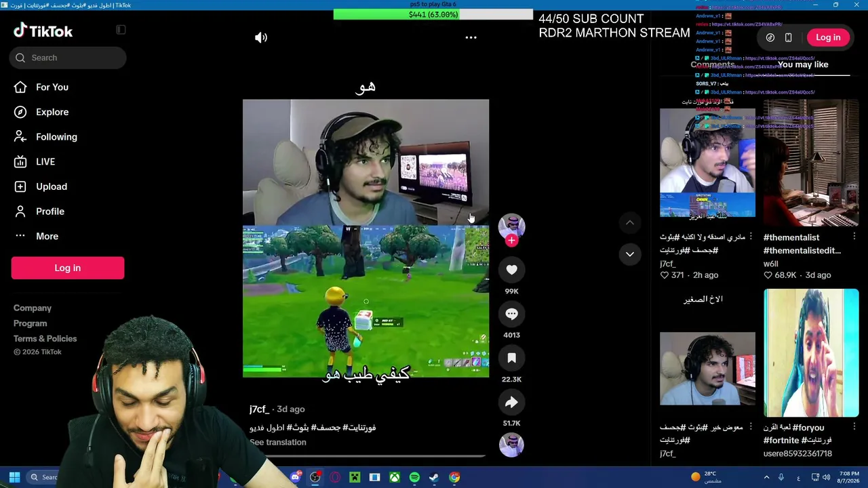Open options for the معوض خير video card

click(x=751, y=427)
